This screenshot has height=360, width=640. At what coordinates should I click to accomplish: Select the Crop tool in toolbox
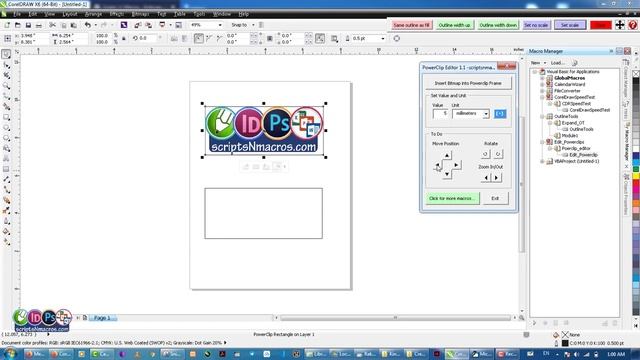pyautogui.click(x=6, y=76)
